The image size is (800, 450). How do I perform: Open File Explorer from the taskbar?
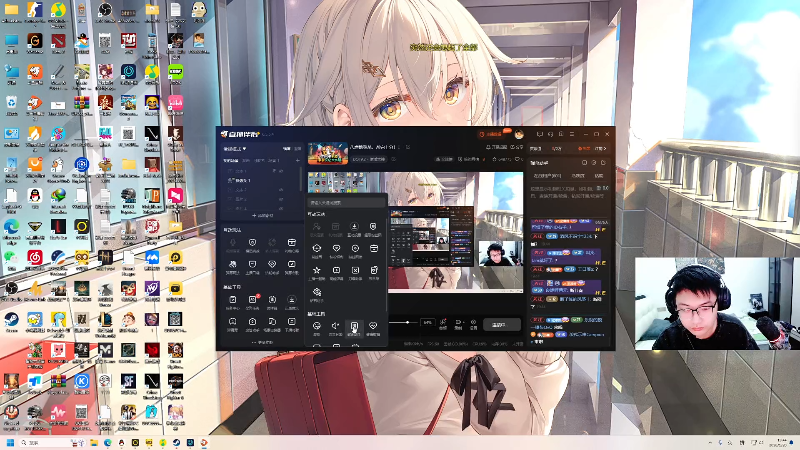[94, 442]
